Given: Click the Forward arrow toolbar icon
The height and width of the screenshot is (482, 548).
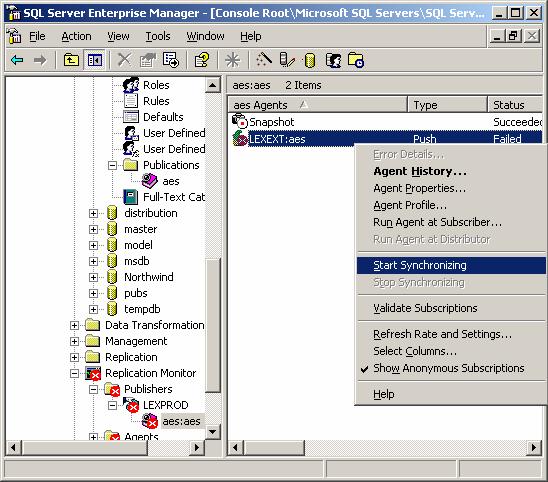Looking at the screenshot, I should coord(40,60).
